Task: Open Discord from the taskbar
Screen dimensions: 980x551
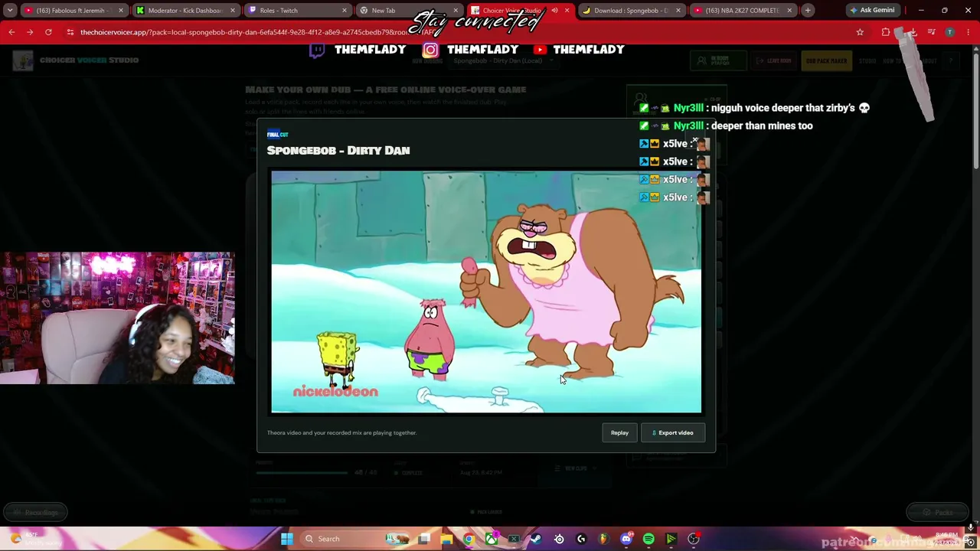Action: pos(626,539)
